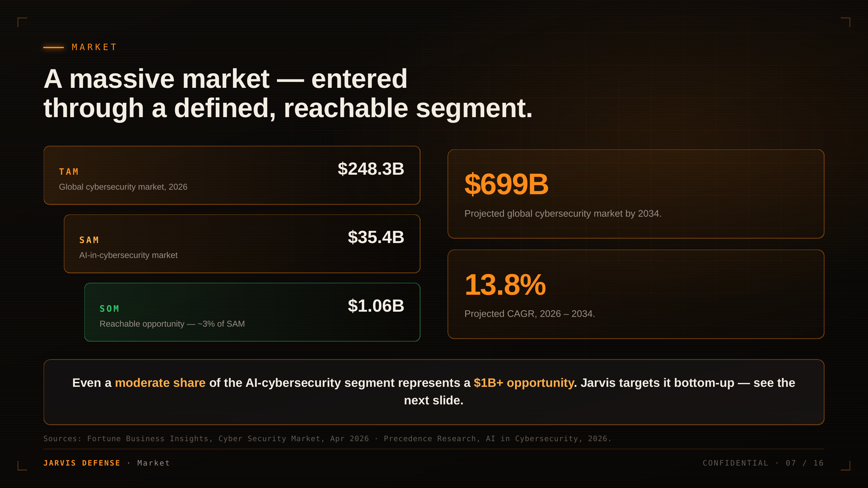Click the CONFIDENTIAL footer text

pyautogui.click(x=736, y=463)
